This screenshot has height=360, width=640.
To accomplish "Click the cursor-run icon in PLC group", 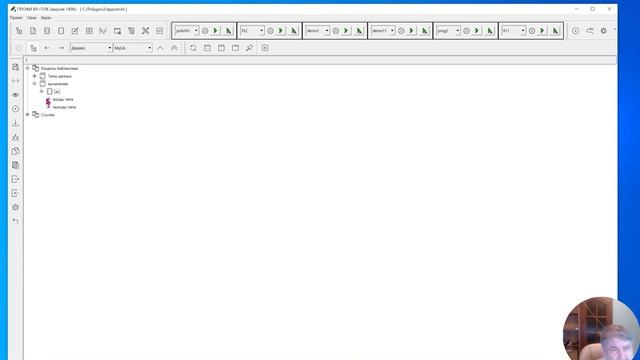I will pos(294,31).
